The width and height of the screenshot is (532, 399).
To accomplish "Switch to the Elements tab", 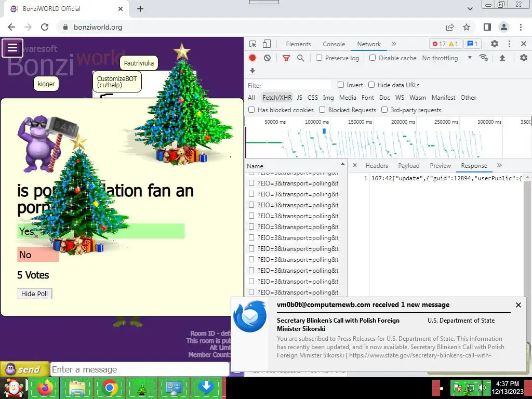I will pyautogui.click(x=298, y=44).
